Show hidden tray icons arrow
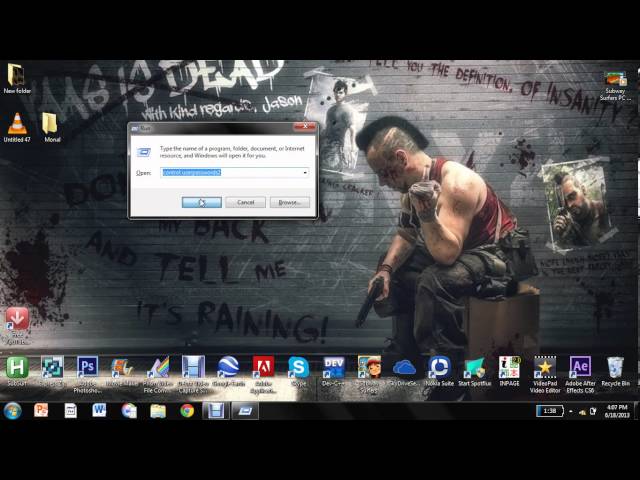This screenshot has width=640, height=480. [571, 412]
